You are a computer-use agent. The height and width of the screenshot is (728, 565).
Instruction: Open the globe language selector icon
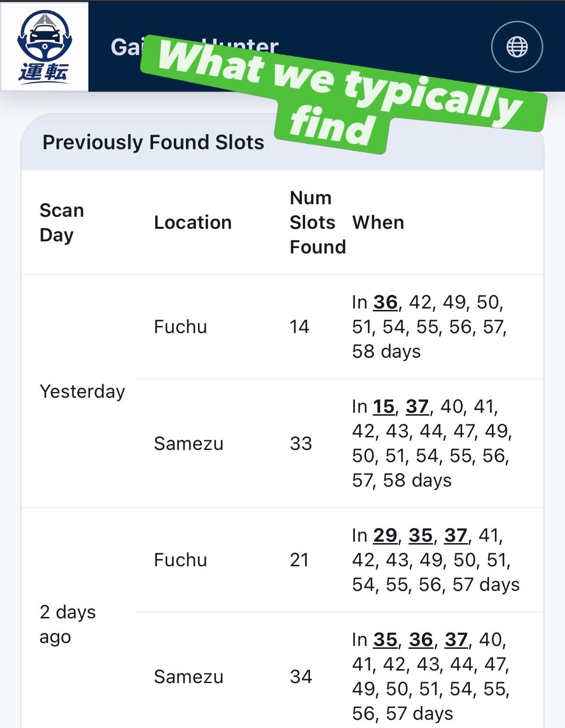pos(517,47)
